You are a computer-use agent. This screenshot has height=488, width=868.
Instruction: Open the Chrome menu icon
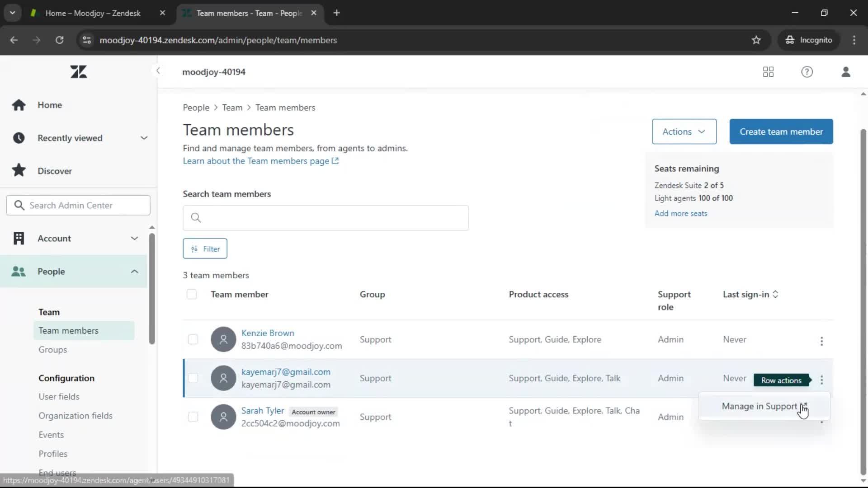click(x=854, y=40)
